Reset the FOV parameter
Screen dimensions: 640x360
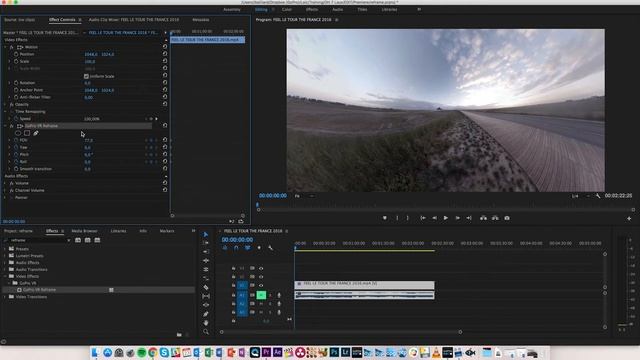point(165,140)
